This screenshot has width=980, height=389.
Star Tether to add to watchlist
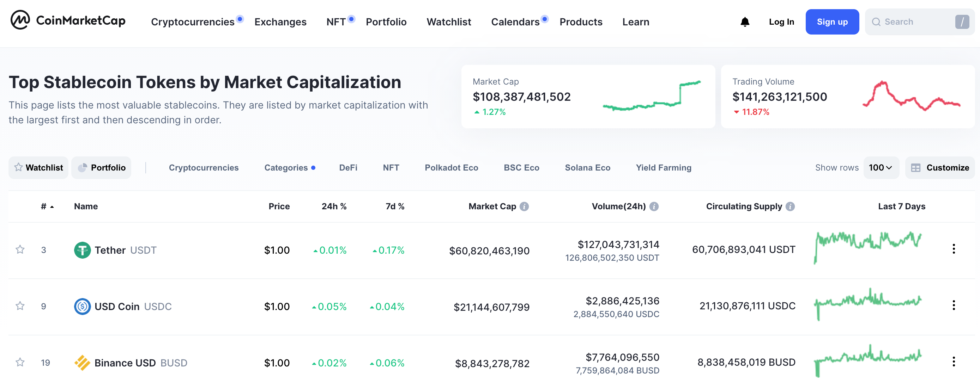tap(20, 249)
